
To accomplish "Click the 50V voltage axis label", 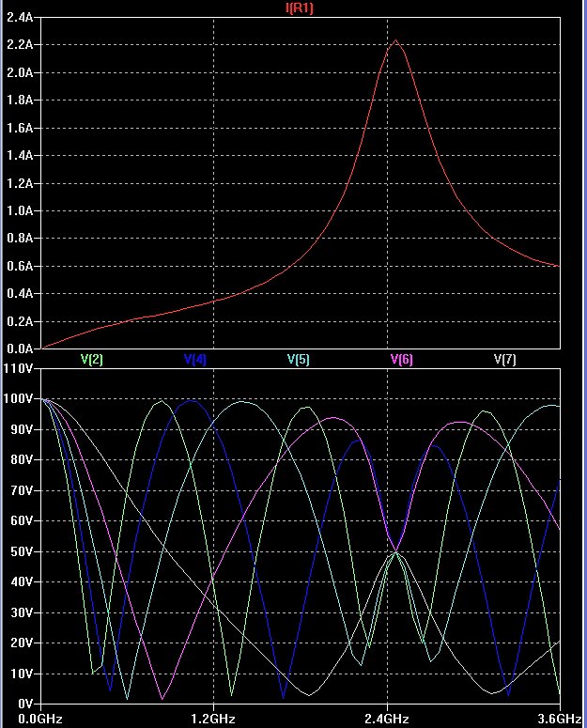I will [x=21, y=551].
